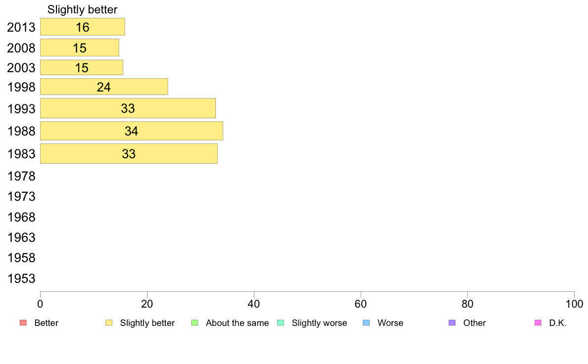
Task: Click the teal Slightly worse legend swatch
Action: [281, 323]
